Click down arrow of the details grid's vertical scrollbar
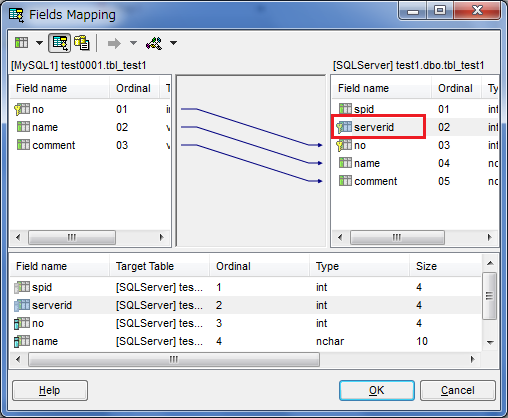Screen dimensions: 508x418 490,343
